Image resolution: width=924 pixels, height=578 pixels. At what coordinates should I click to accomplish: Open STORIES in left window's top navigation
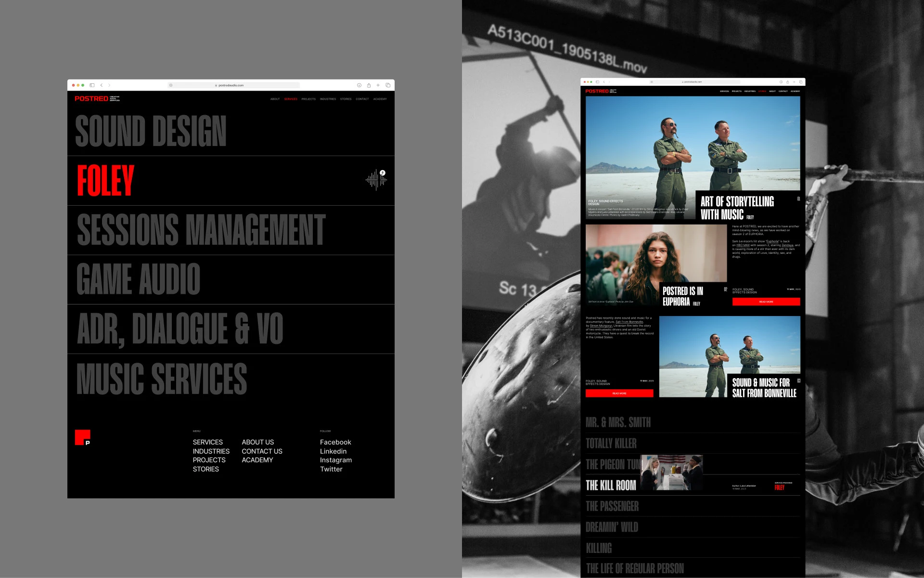[x=346, y=99]
